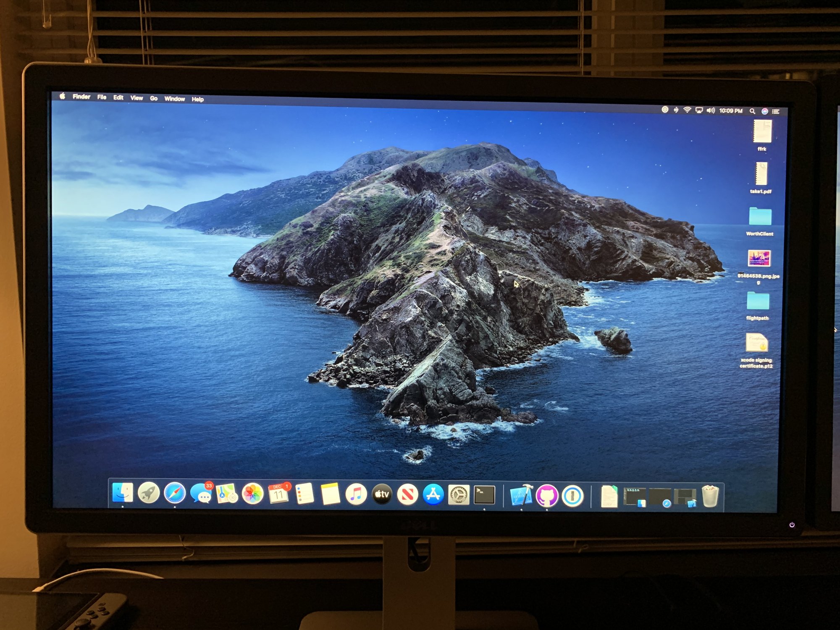
Task: Open the App Store dock icon
Action: coord(433,495)
